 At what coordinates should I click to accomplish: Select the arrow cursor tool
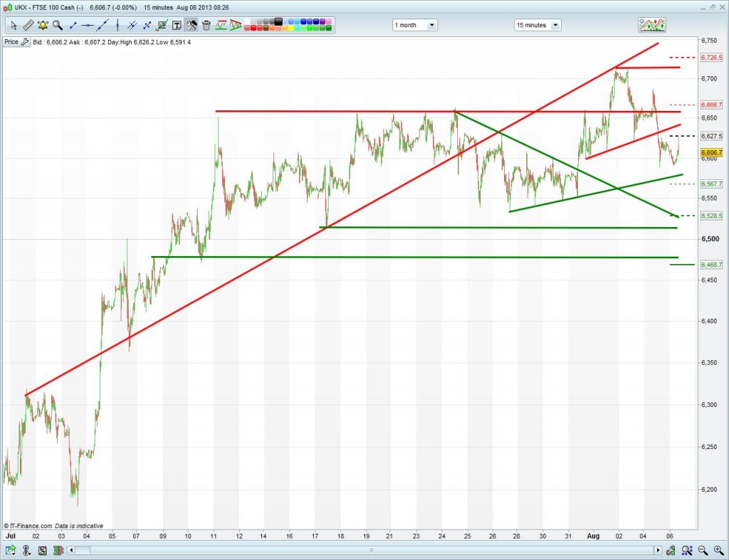pos(14,26)
